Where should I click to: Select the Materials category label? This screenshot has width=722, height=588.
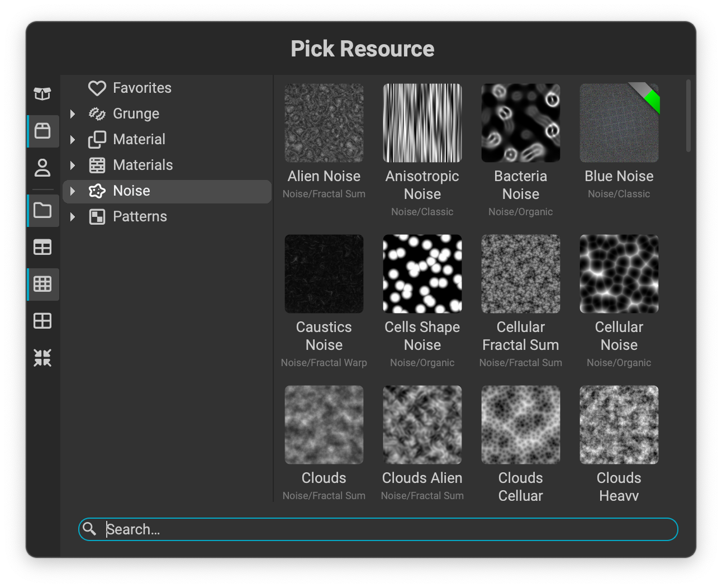point(143,165)
